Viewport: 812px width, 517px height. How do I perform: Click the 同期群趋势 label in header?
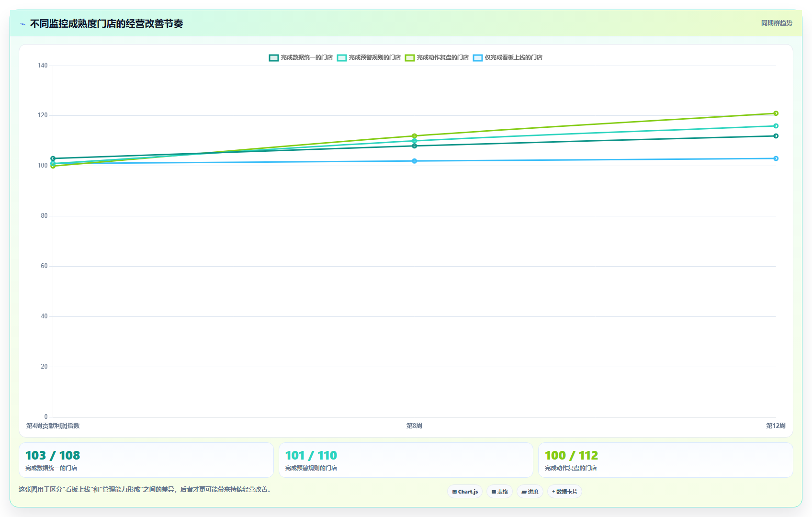[777, 23]
